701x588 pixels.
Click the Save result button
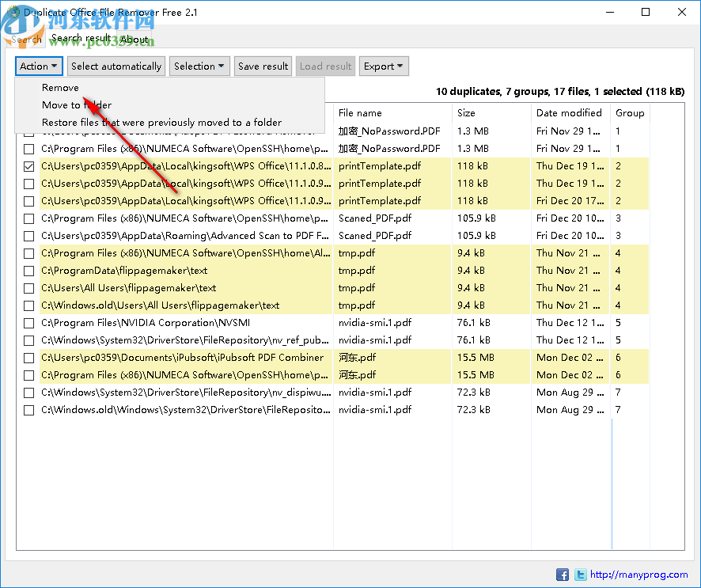[263, 66]
